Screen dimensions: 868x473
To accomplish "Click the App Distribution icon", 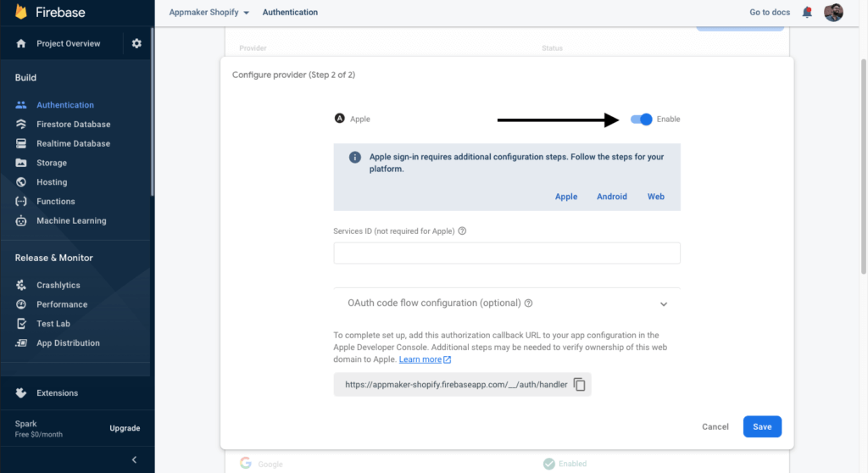I will tap(21, 342).
